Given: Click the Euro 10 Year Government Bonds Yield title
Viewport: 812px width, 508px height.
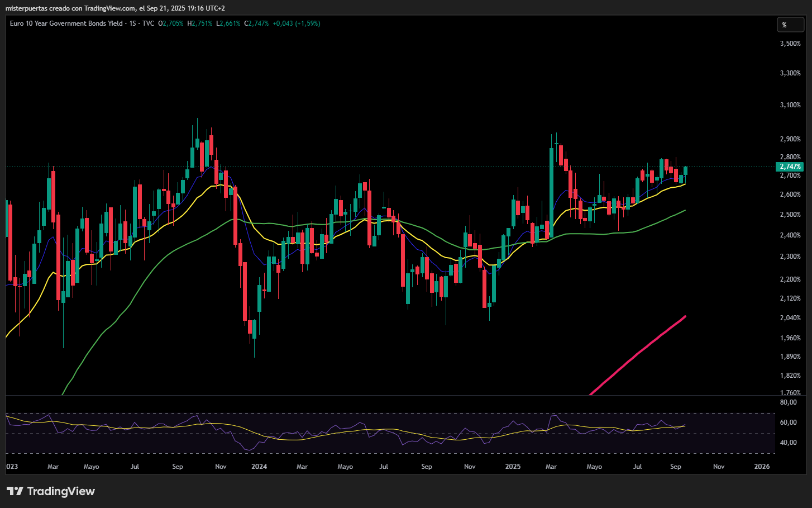Looking at the screenshot, I should 66,23.
